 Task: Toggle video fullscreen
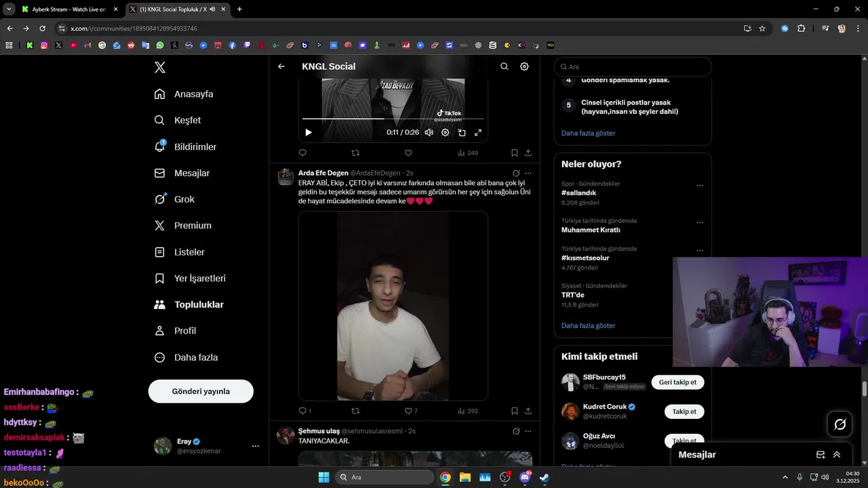point(478,133)
